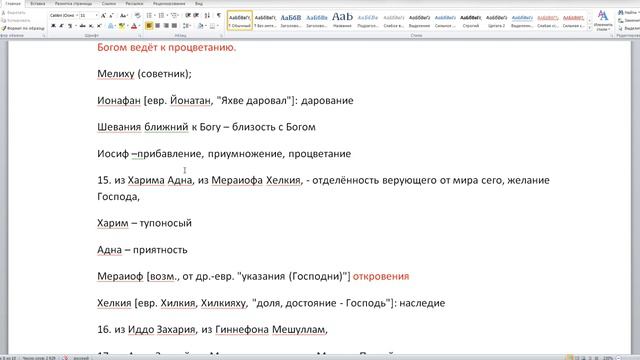Click the shrink font size icon
This screenshot has height=360, width=640.
tap(111, 16)
